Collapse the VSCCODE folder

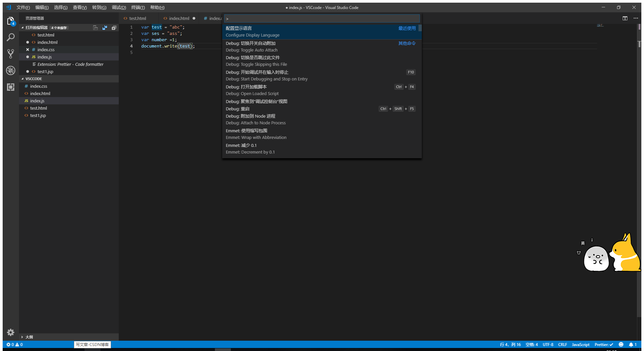(23, 78)
